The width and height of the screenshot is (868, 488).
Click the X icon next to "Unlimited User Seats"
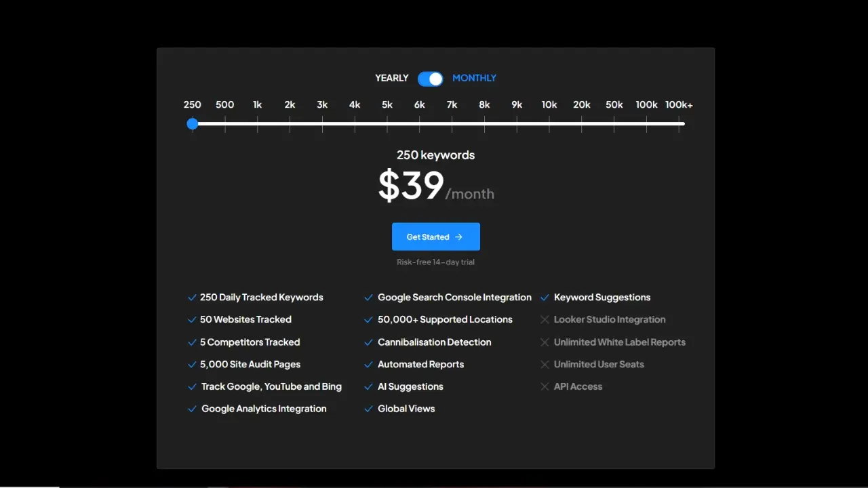click(x=545, y=364)
